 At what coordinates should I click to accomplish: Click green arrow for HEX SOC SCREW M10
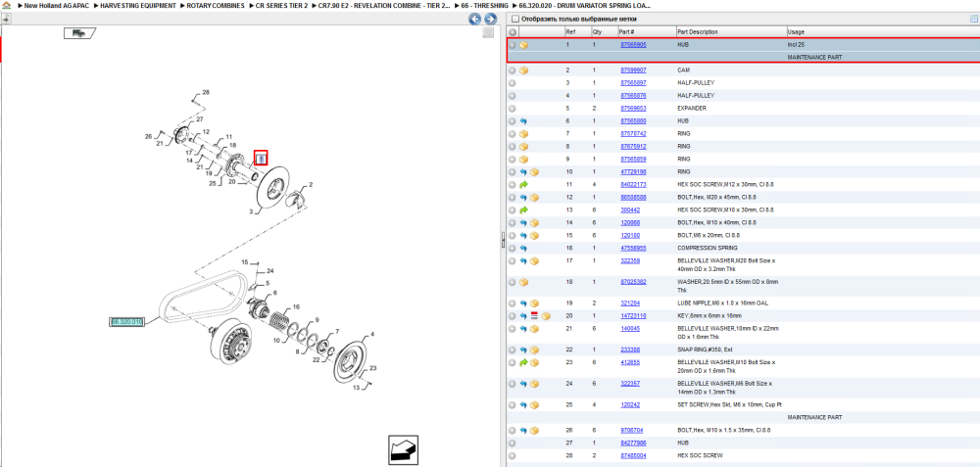point(523,210)
